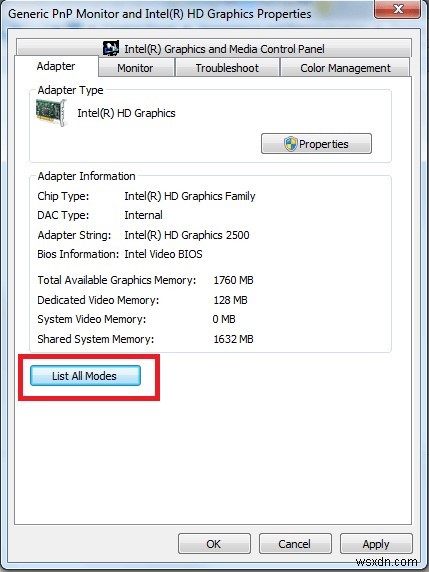Screen dimensions: 429x572
Task: Open the Troubleshoot tab
Action: point(227,68)
